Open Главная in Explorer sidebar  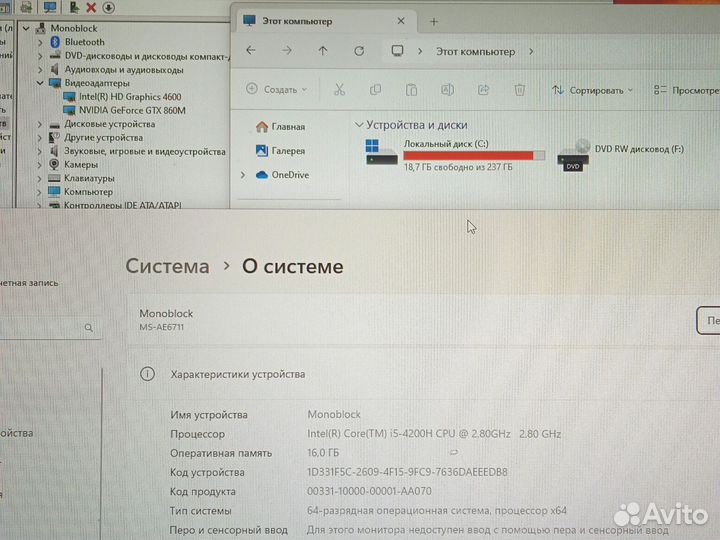[x=281, y=127]
